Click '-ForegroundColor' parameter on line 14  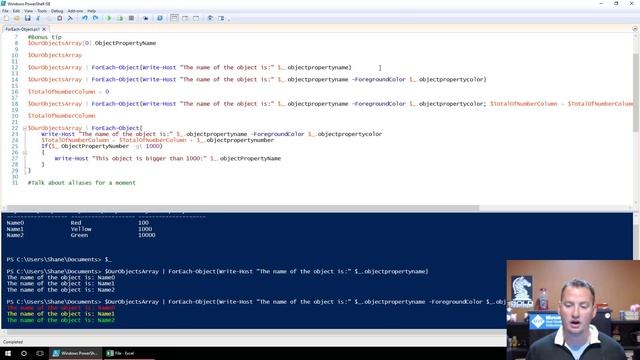point(378,80)
